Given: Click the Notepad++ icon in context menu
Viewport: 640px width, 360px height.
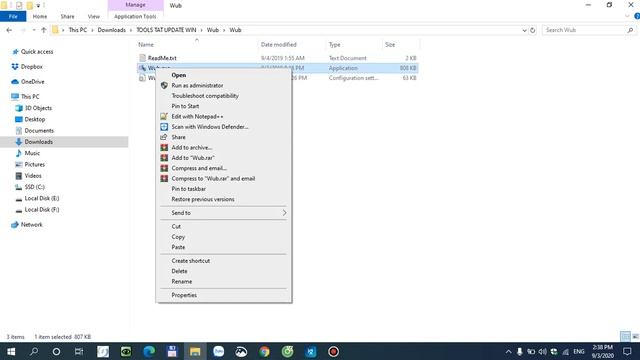Looking at the screenshot, I should (x=164, y=116).
